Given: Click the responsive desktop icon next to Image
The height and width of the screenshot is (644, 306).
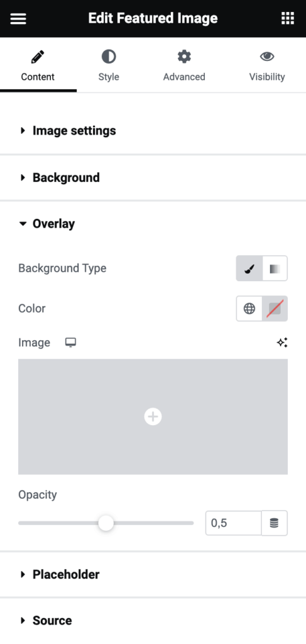Looking at the screenshot, I should (70, 343).
